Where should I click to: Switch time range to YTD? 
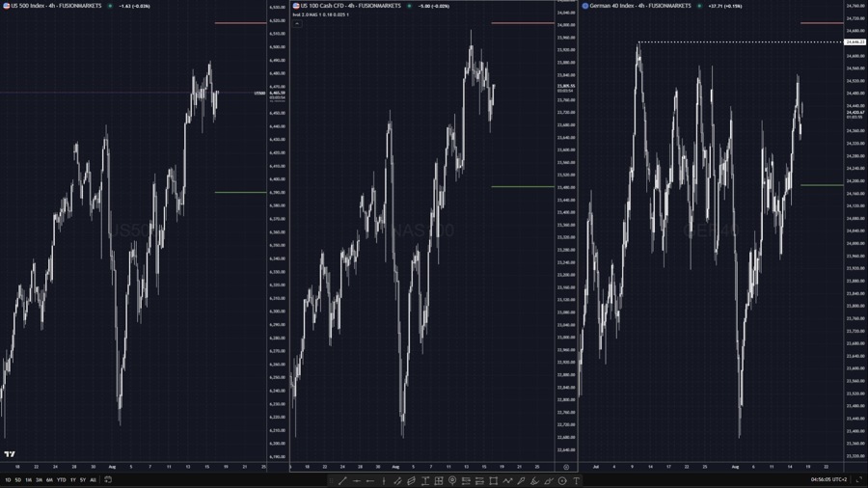[x=61, y=479]
